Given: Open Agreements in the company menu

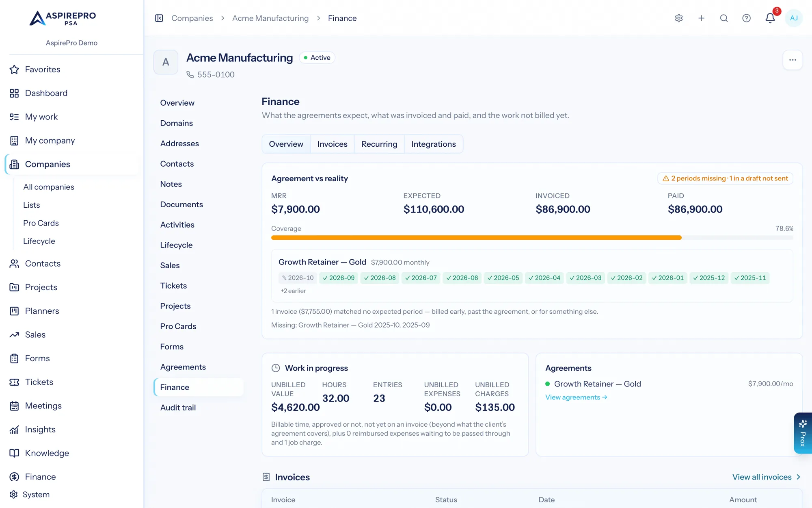Looking at the screenshot, I should [183, 367].
